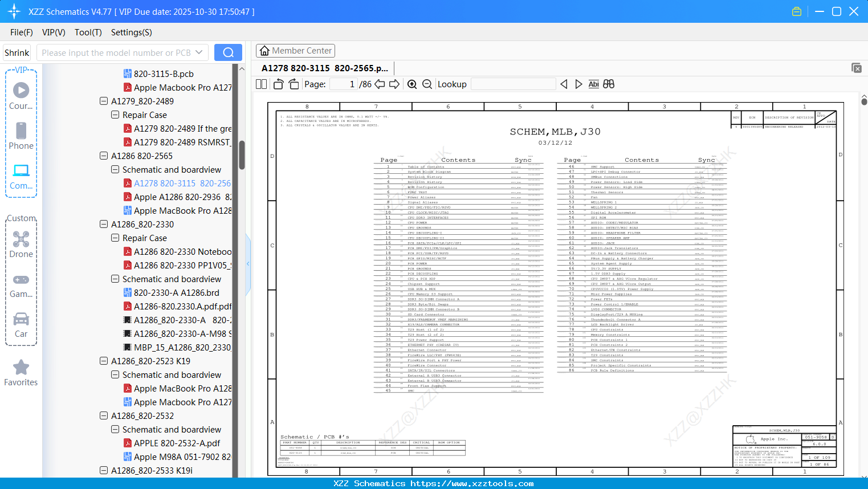
Task: Toggle the Abi text match option
Action: coord(593,84)
